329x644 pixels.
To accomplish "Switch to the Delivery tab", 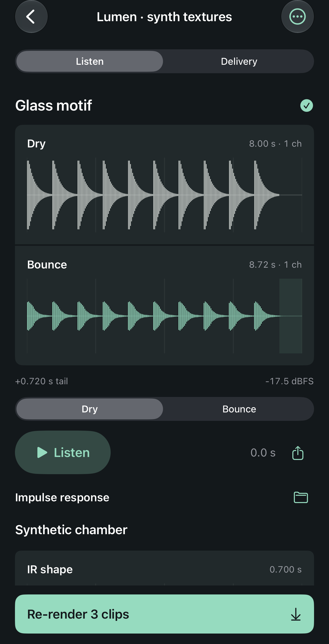I will [x=239, y=61].
